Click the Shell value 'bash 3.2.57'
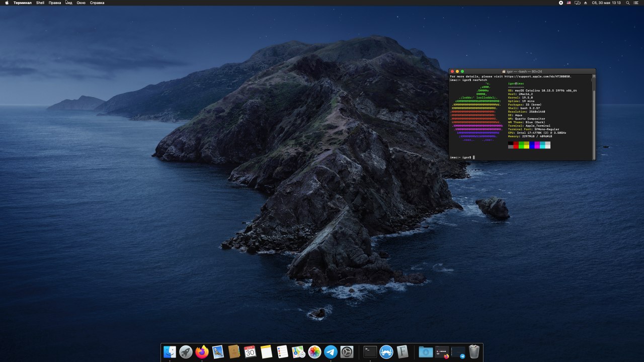The height and width of the screenshot is (362, 644). 530,108
